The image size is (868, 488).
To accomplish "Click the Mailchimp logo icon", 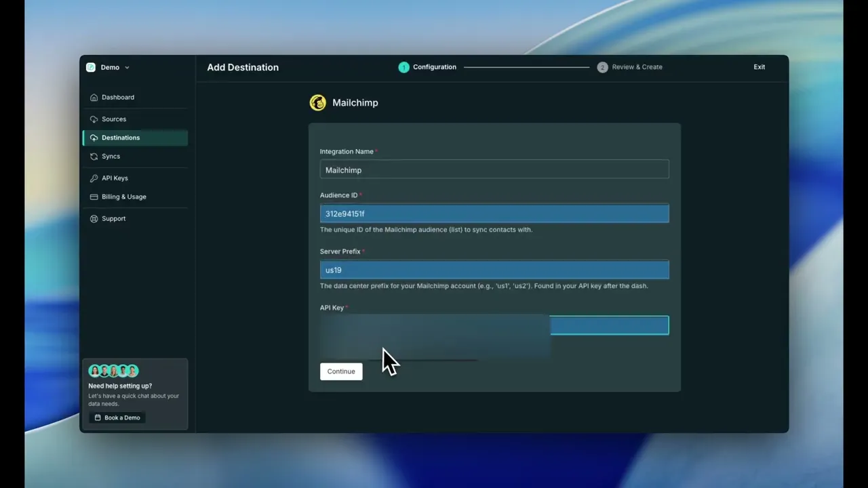I will [317, 102].
